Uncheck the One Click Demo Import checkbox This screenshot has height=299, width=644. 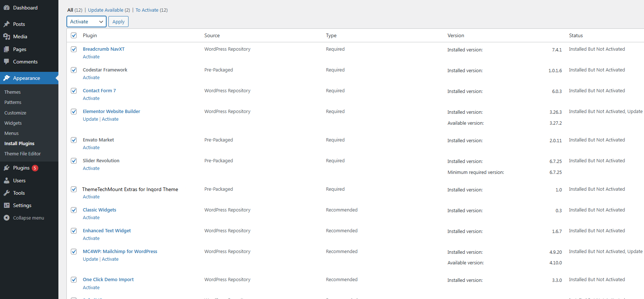pyautogui.click(x=74, y=280)
